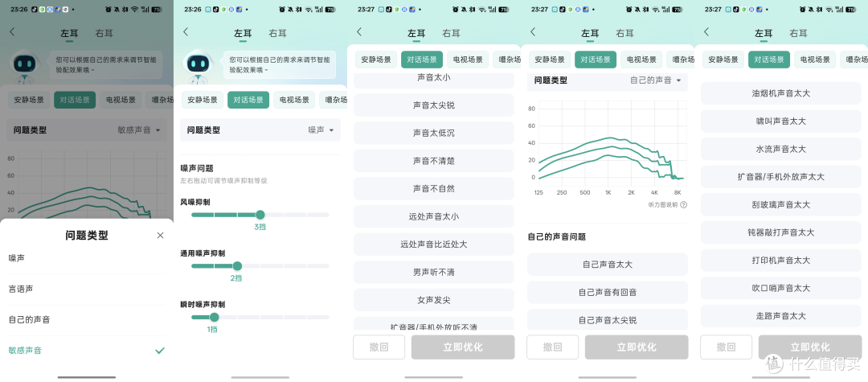The image size is (868, 382).
Task: Select 电视场景 on 自己的声音问题 screen
Action: pos(641,60)
